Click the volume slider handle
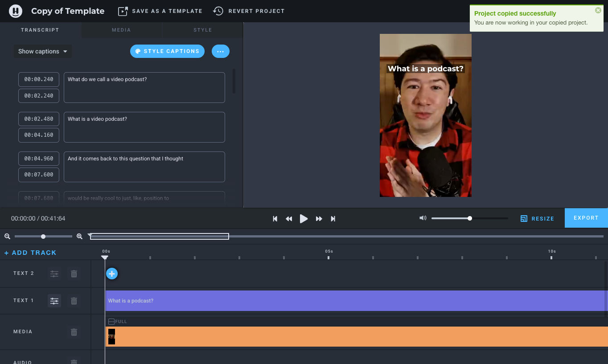608x364 pixels. [x=470, y=218]
